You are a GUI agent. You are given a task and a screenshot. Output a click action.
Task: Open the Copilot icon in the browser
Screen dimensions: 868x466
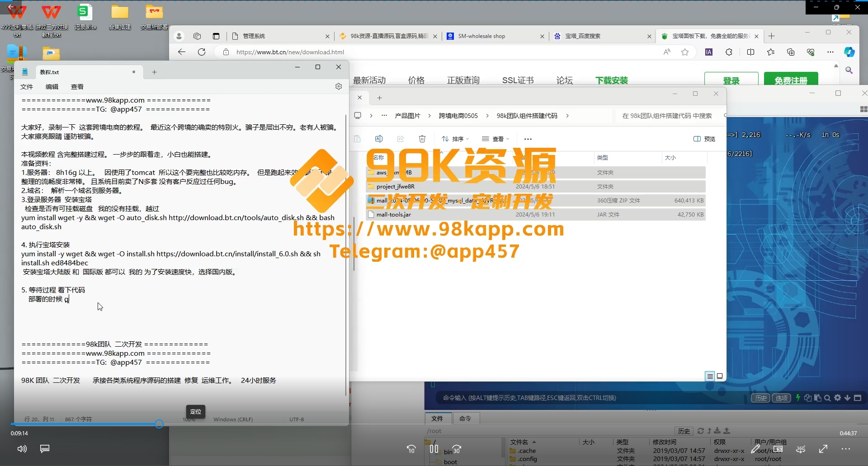tap(849, 52)
